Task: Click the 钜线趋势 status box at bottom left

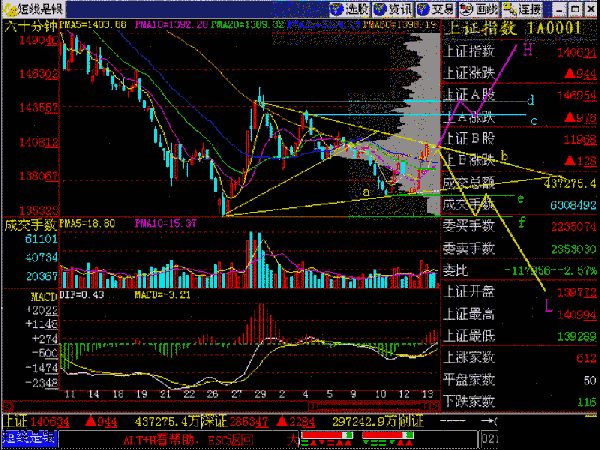Action: point(30,438)
